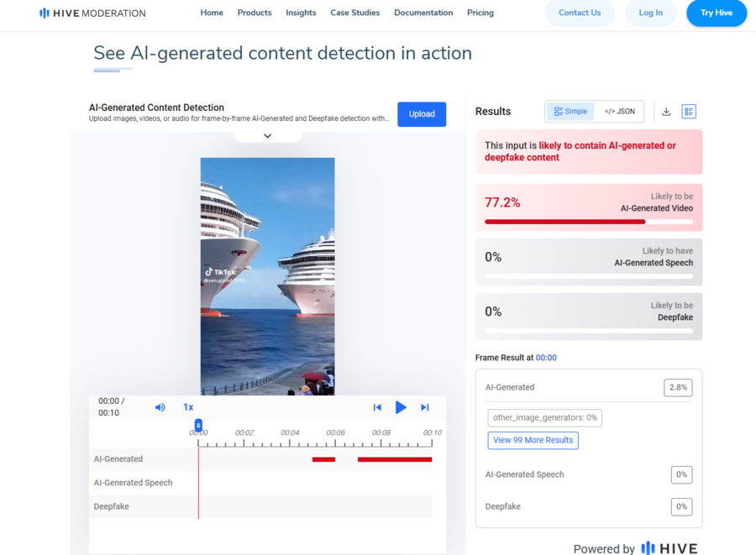The height and width of the screenshot is (555, 756).
Task: Switch results to Simple view
Action: (570, 112)
